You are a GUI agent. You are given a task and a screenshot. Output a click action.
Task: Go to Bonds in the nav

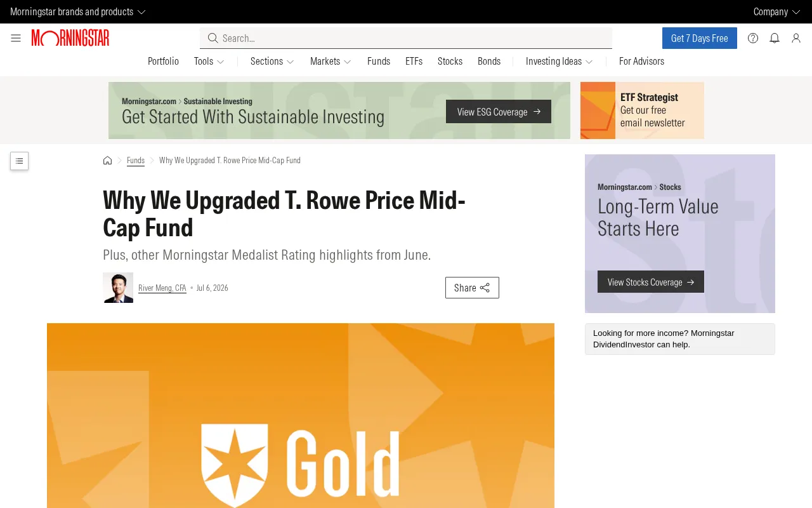pyautogui.click(x=489, y=61)
